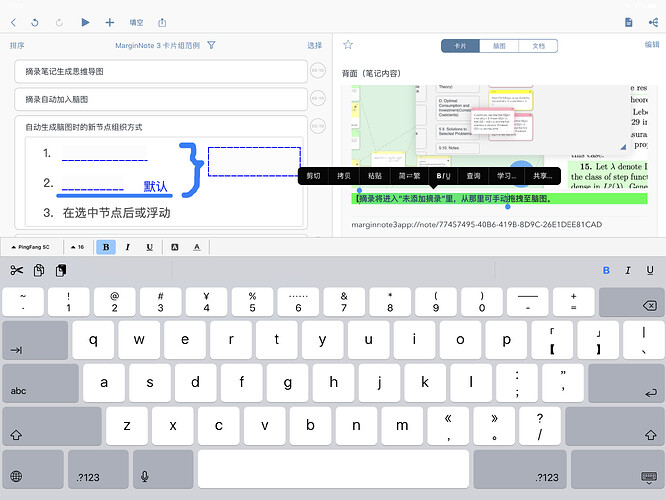Screen dimensions: 666x500
Task: Toggle bold B on keyboard shortcut bar
Action: pos(606,270)
